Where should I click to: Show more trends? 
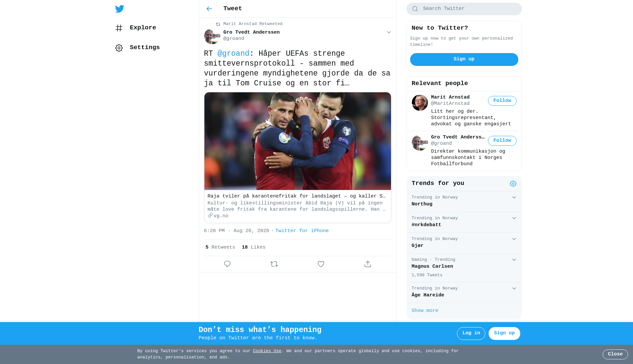425,311
